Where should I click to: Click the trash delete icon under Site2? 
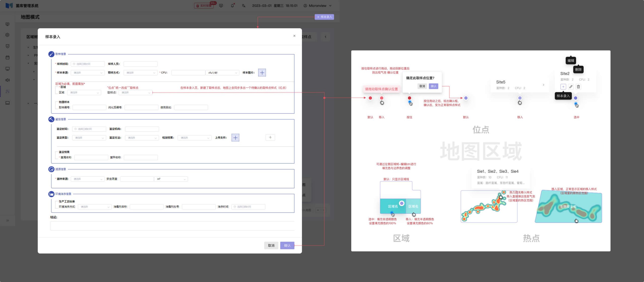(x=578, y=87)
